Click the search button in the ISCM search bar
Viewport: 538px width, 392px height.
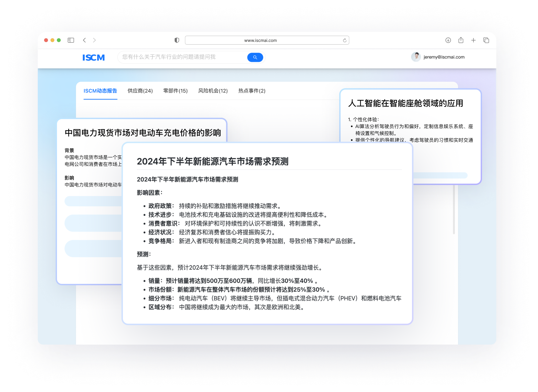pyautogui.click(x=255, y=57)
